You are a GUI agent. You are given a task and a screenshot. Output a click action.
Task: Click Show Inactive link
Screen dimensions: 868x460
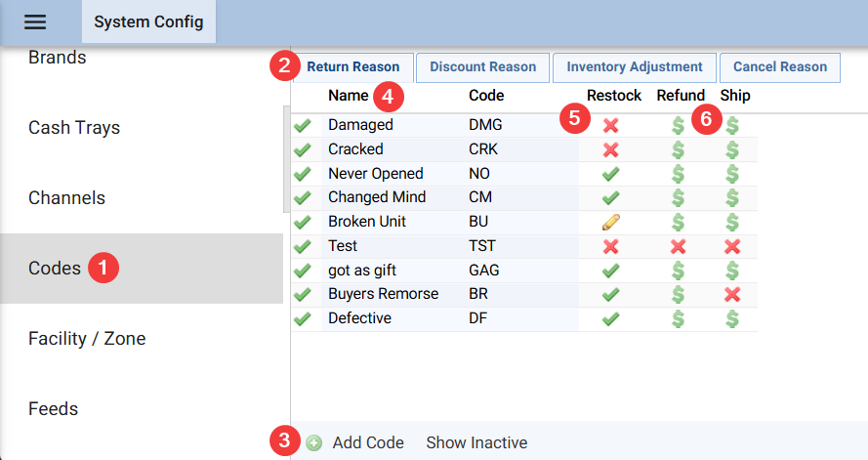[476, 442]
